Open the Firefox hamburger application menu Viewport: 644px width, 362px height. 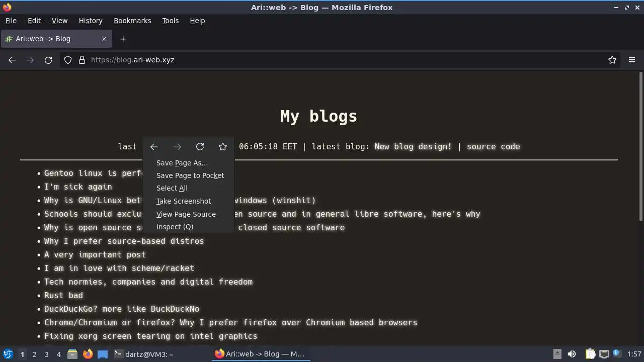coord(632,60)
